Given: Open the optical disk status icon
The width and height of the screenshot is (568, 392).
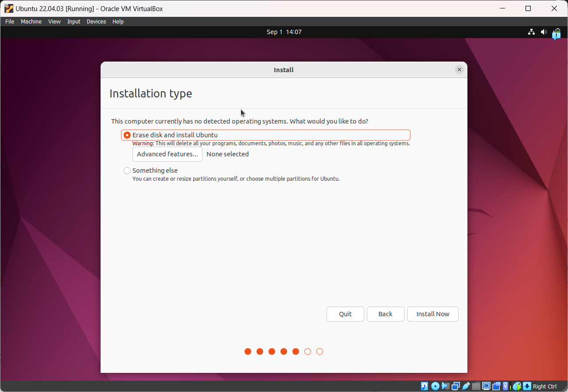Looking at the screenshot, I should (x=435, y=386).
